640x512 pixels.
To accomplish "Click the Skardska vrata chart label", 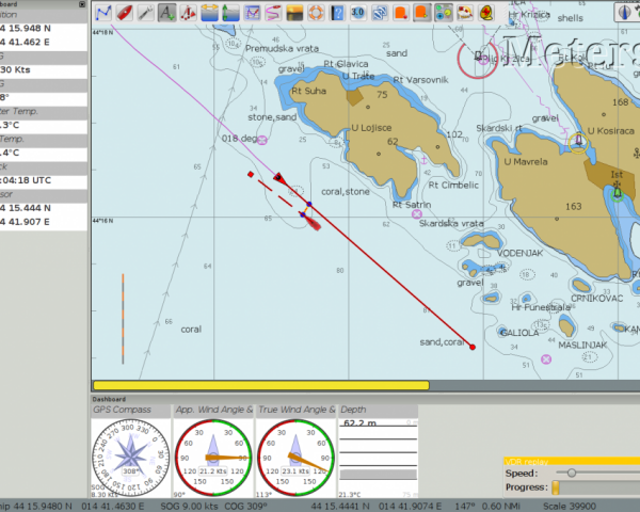I will [451, 223].
